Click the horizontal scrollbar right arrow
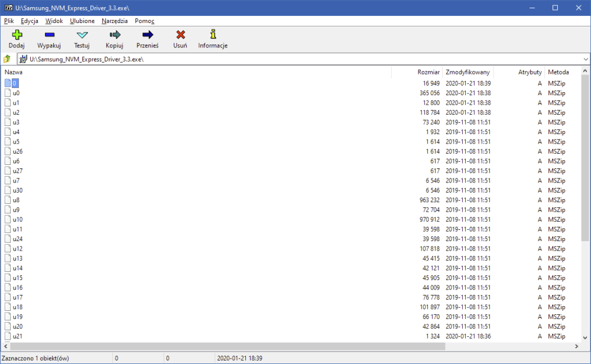Screen dimensions: 591x364 [576, 346]
